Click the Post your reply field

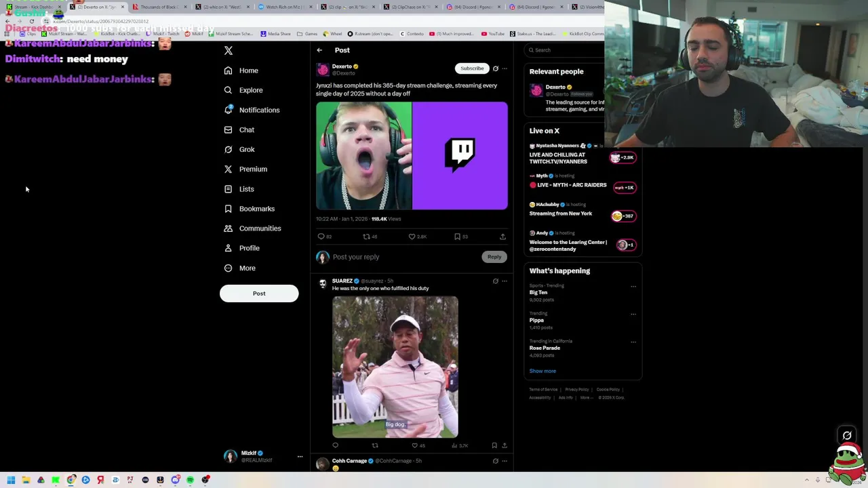click(406, 257)
